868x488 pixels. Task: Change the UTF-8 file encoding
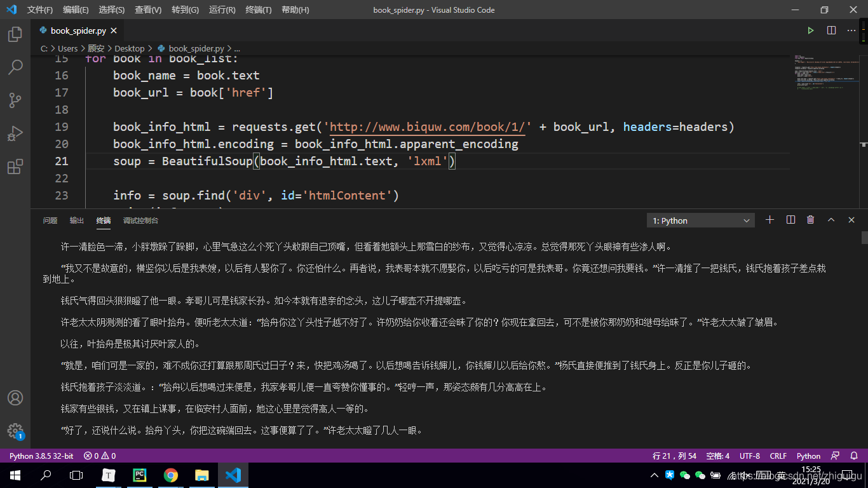click(x=749, y=456)
